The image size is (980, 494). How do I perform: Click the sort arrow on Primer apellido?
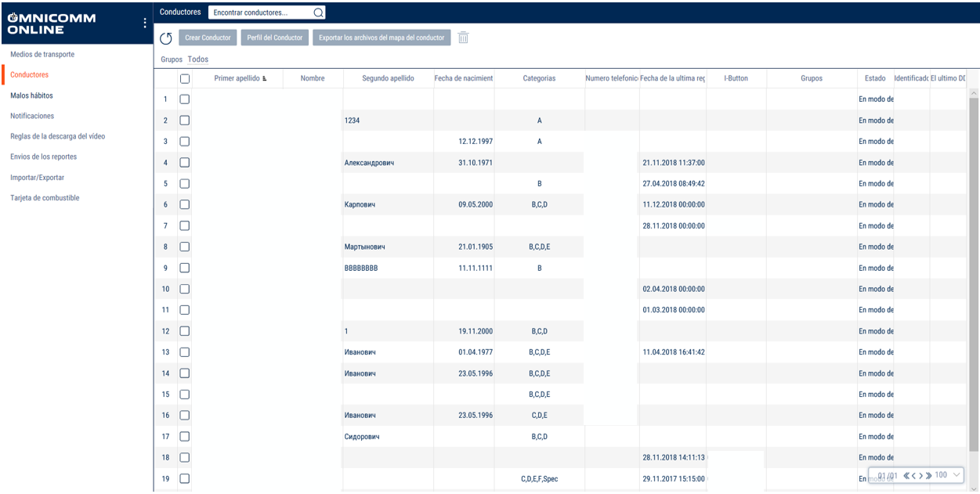pyautogui.click(x=264, y=79)
